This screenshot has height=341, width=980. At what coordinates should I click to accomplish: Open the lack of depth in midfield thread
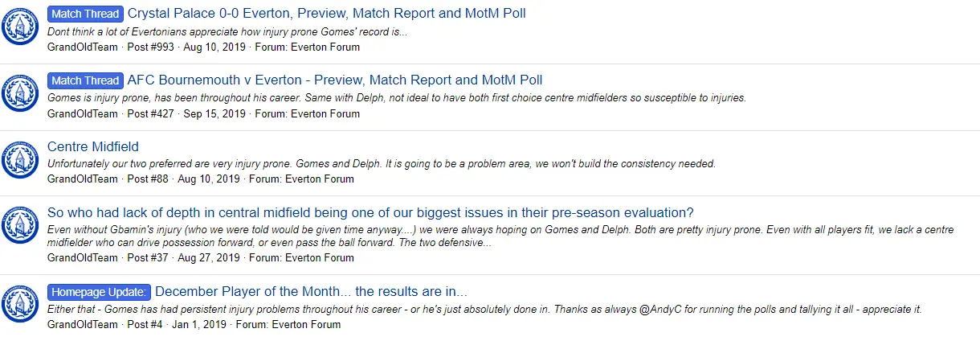click(370, 212)
